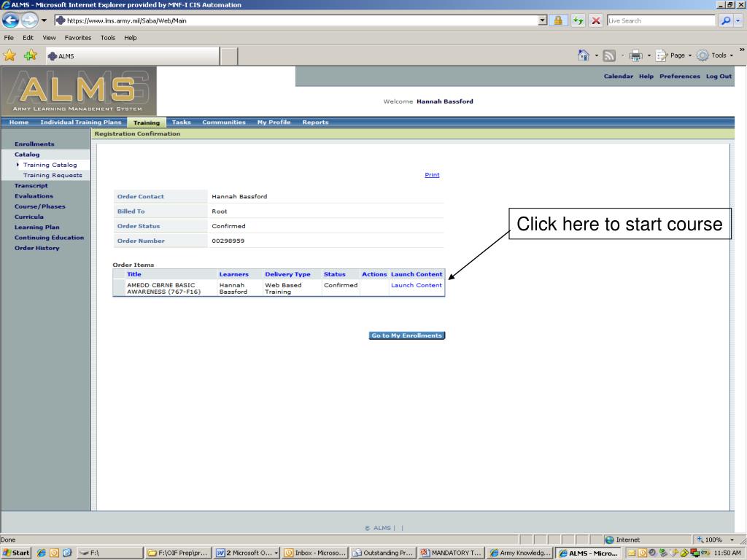Open Training Catalog in sidebar
This screenshot has height=560, width=747.
click(50, 165)
